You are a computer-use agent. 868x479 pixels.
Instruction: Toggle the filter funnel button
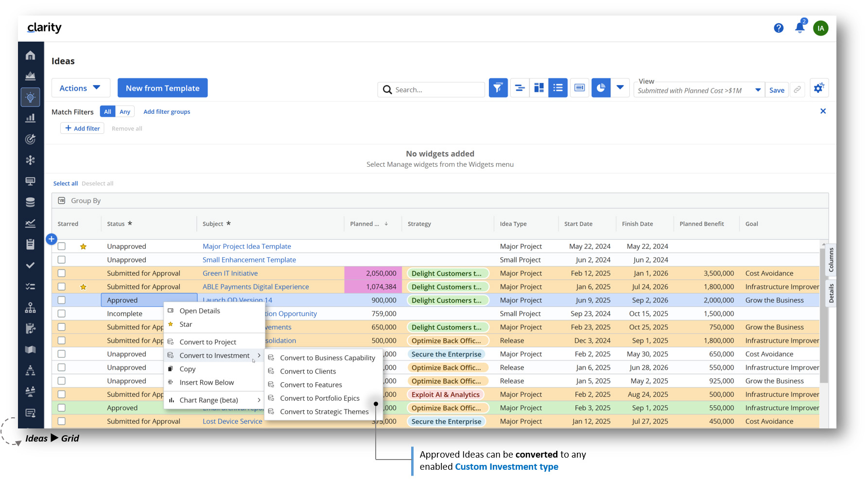[498, 88]
